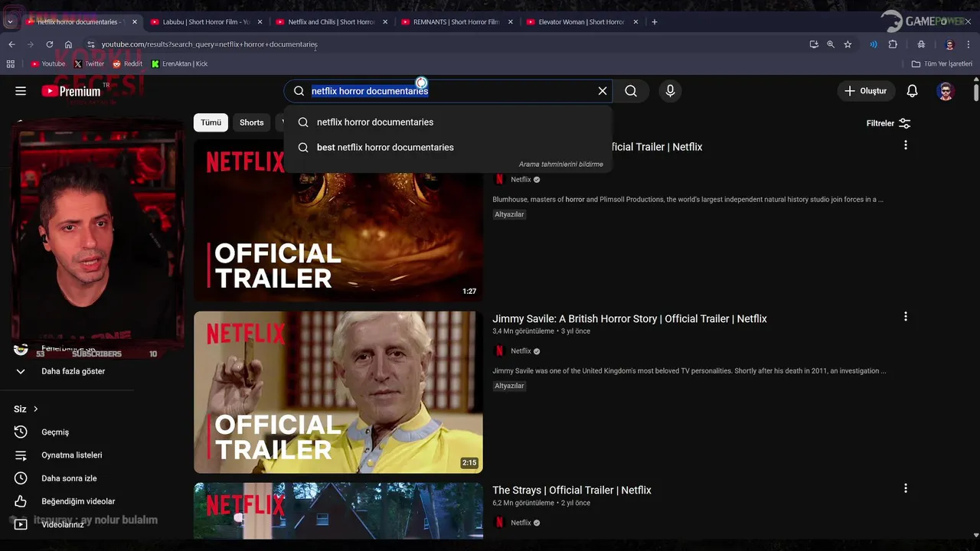The image size is (980, 551).
Task: Click the Oluştur create button
Action: click(x=865, y=91)
